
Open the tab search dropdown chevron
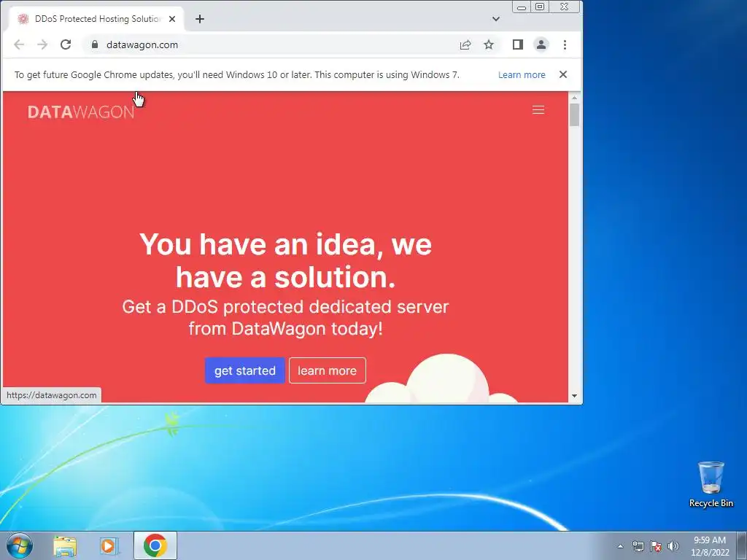(x=496, y=19)
